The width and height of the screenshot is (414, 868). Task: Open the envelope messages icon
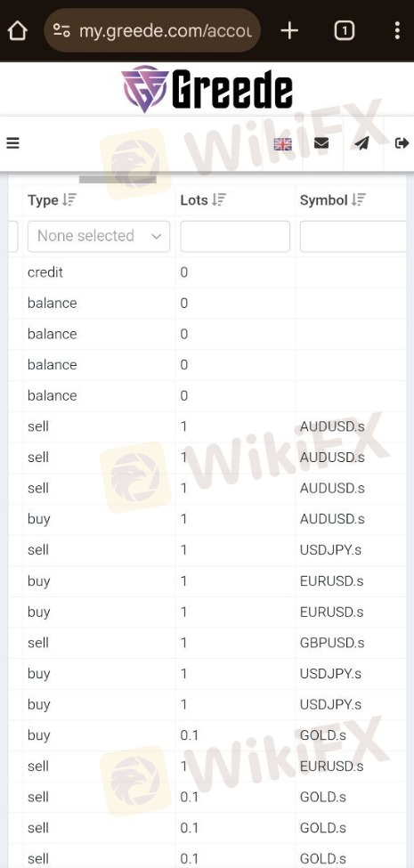click(x=321, y=143)
